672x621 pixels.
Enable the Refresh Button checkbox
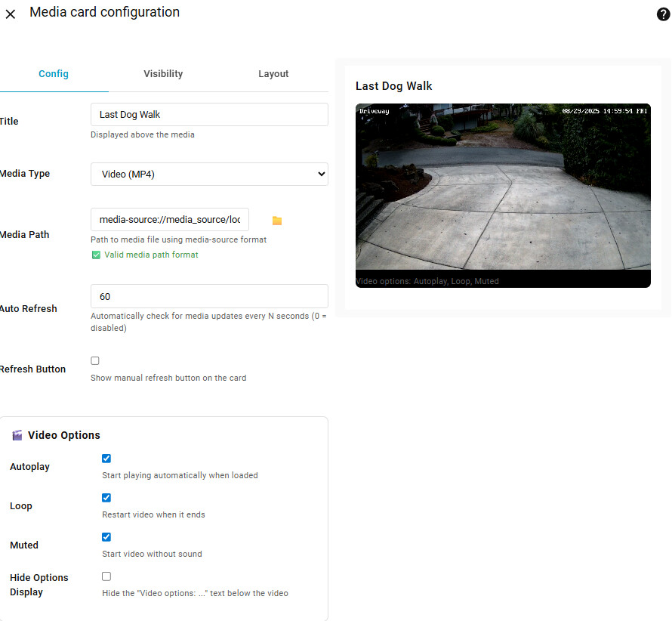(95, 361)
